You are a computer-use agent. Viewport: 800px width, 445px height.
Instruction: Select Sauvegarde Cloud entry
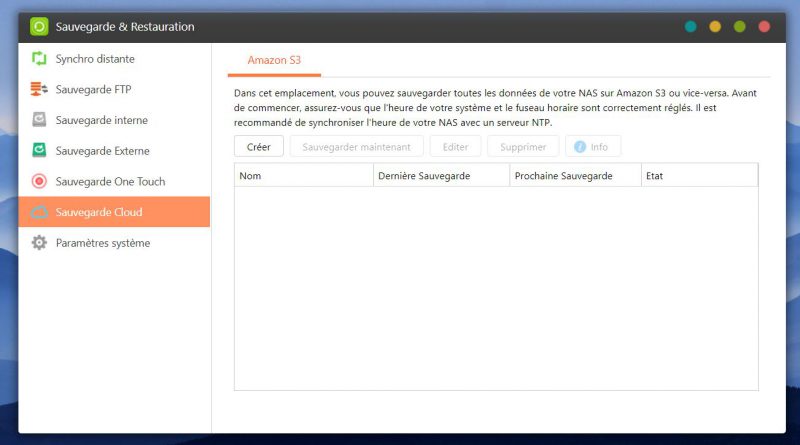[114, 212]
